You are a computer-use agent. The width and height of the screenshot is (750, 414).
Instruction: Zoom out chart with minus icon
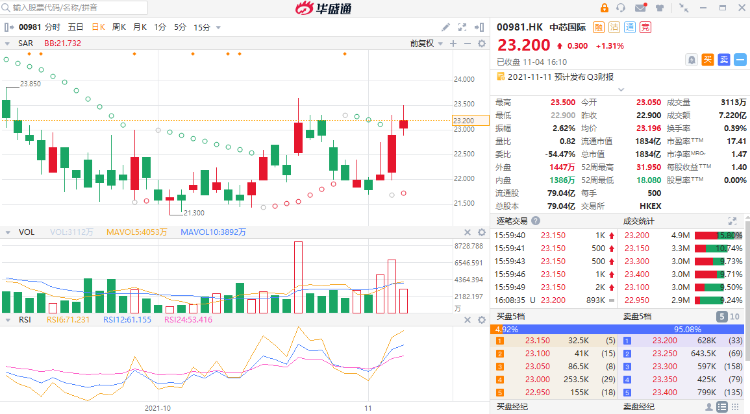pos(467,44)
